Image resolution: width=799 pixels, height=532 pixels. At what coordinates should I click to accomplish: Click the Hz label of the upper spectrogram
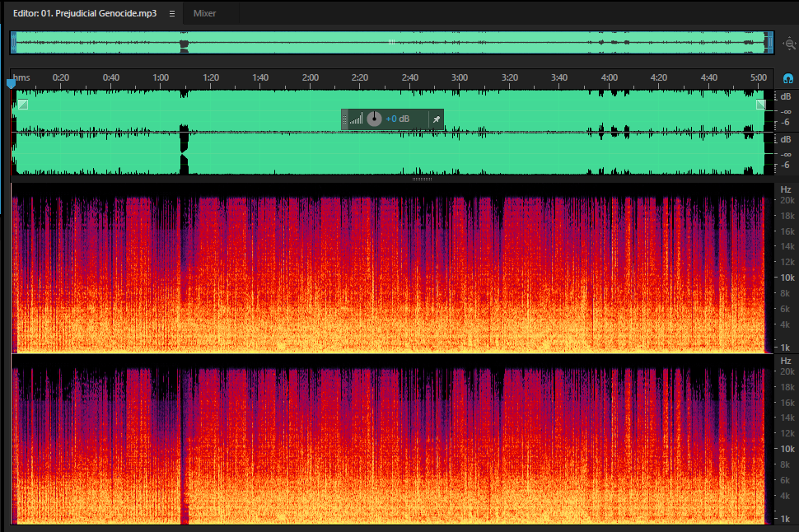click(786, 189)
